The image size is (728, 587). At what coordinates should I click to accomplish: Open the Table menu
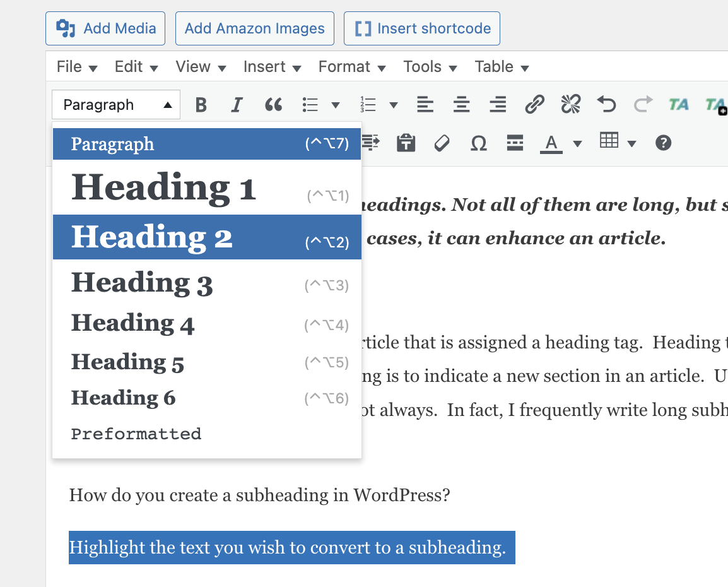502,67
